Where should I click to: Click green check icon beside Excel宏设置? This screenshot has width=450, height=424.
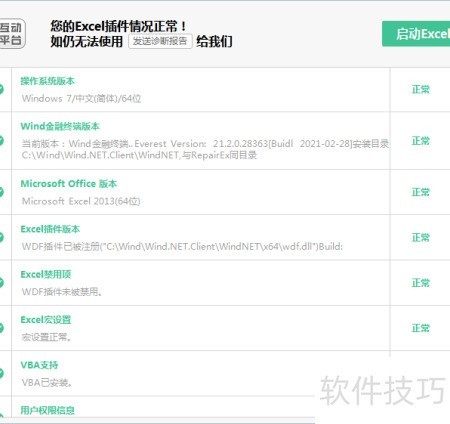1,328
